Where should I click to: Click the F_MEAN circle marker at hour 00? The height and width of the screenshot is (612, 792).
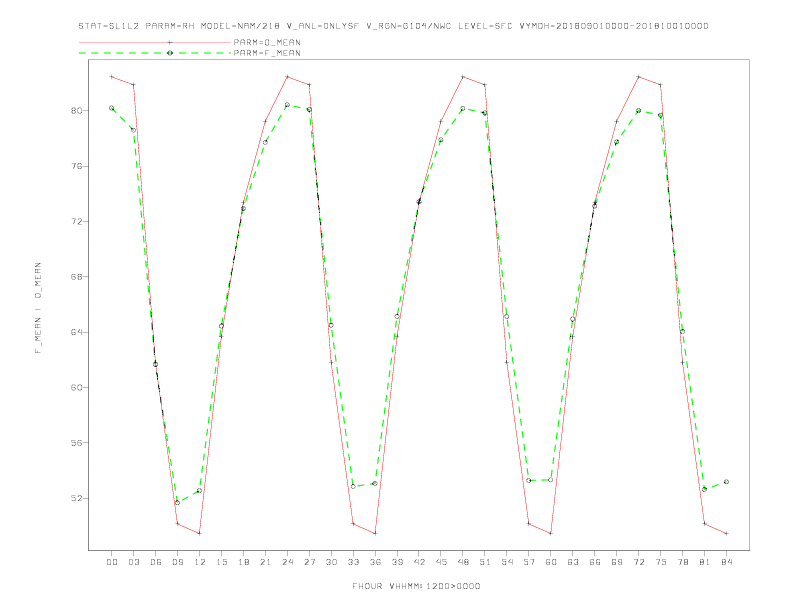tap(112, 108)
